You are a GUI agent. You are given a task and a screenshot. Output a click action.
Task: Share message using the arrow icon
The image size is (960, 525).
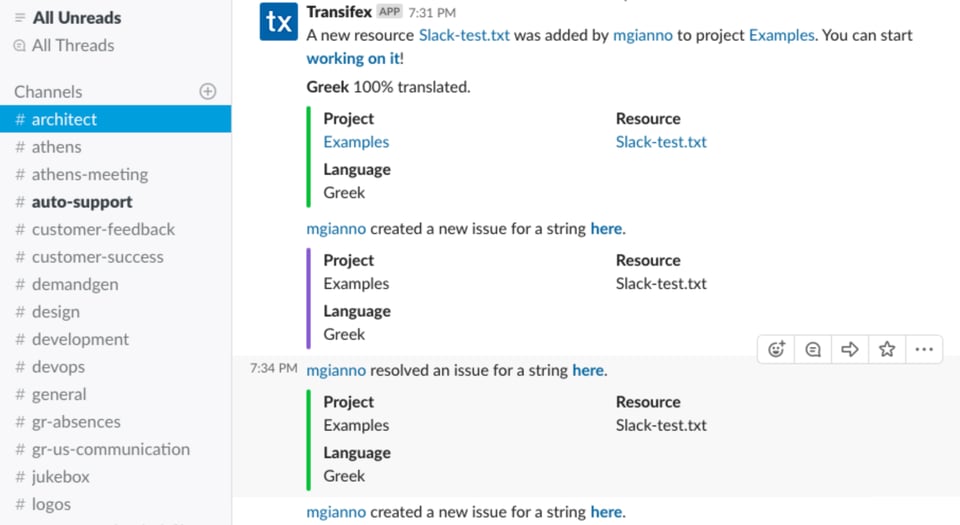click(x=850, y=349)
